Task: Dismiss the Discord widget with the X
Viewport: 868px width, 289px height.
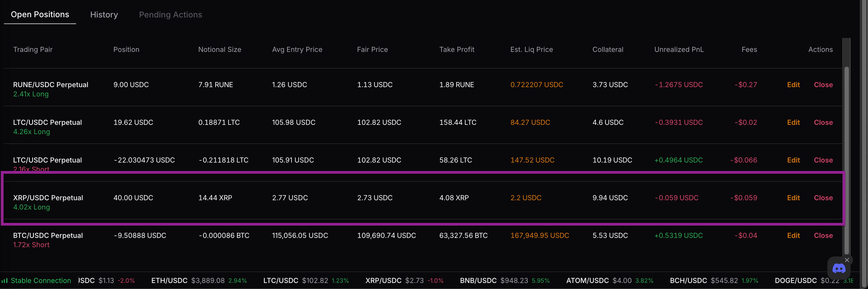Action: click(x=847, y=260)
